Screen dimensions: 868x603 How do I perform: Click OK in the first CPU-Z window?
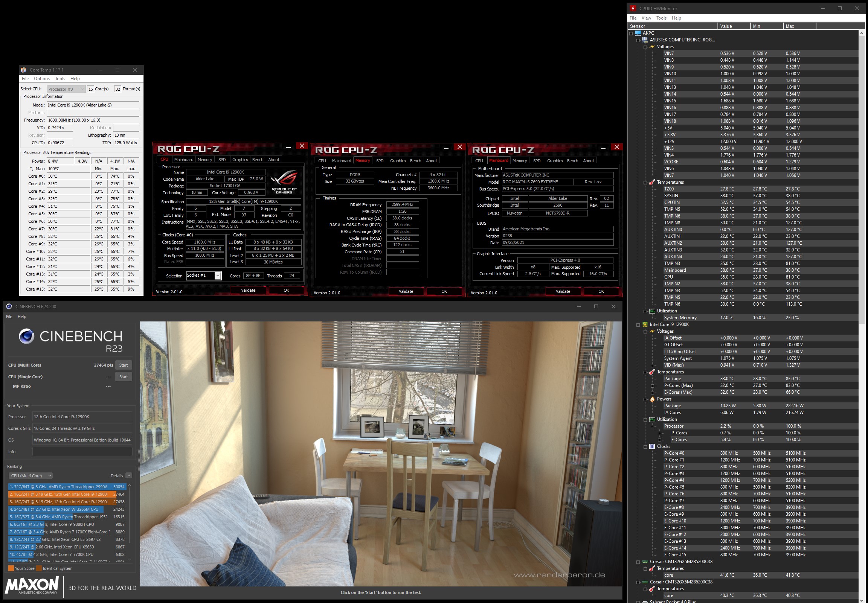pos(287,291)
